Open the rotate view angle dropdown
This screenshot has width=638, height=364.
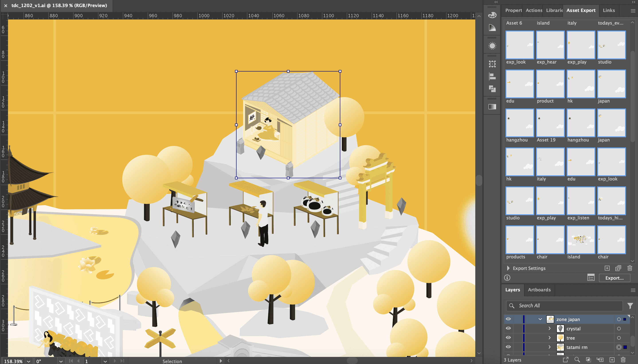[61, 361]
